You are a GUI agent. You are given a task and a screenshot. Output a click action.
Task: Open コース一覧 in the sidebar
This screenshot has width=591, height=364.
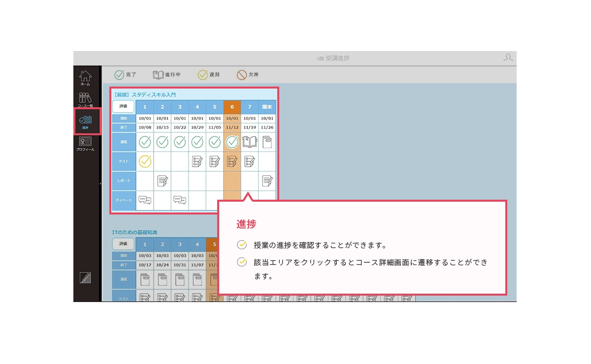pyautogui.click(x=85, y=99)
